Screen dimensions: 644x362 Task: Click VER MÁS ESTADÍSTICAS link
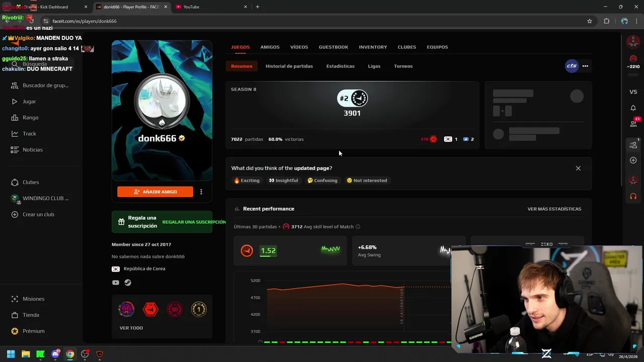pyautogui.click(x=554, y=209)
